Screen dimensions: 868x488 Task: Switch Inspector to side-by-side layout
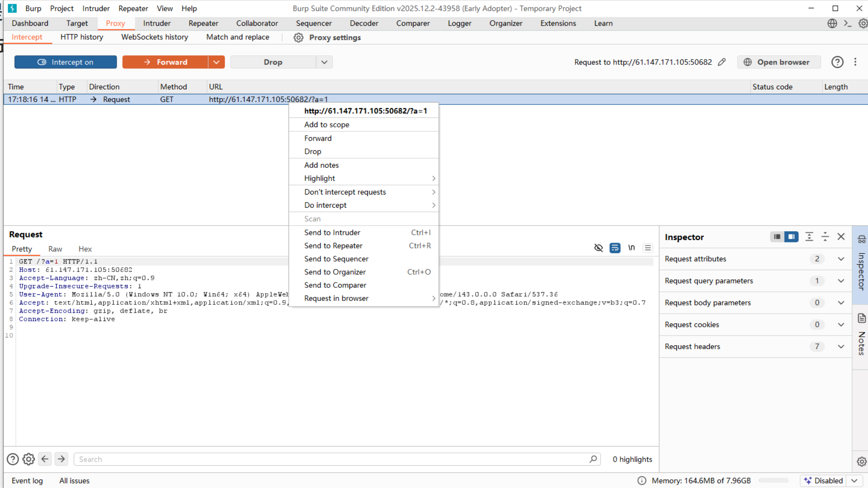[791, 237]
